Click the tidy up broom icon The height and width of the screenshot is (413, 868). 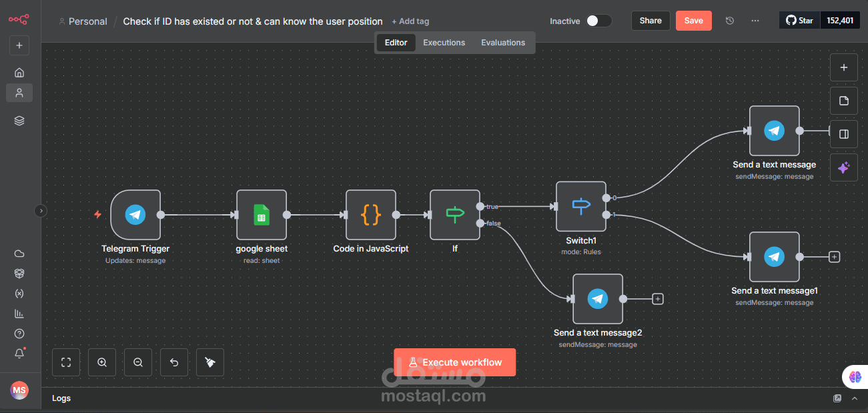pos(210,362)
